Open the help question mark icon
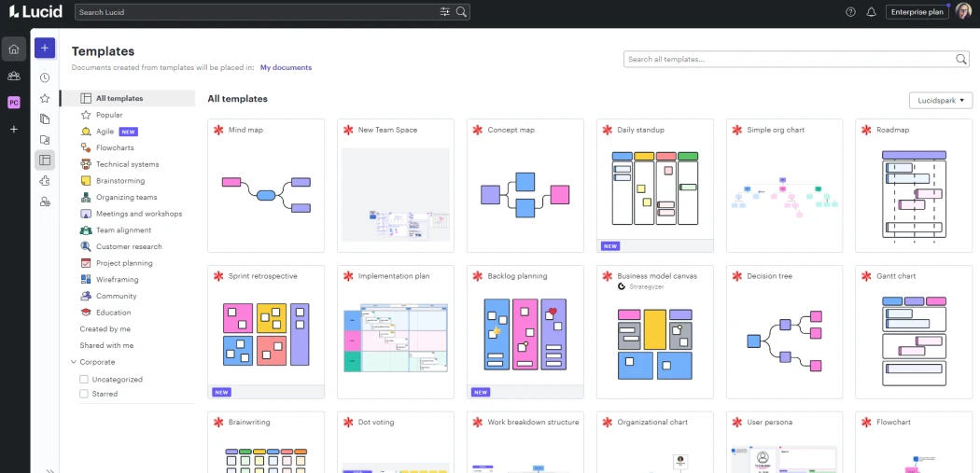This screenshot has width=980, height=473. 850,12
